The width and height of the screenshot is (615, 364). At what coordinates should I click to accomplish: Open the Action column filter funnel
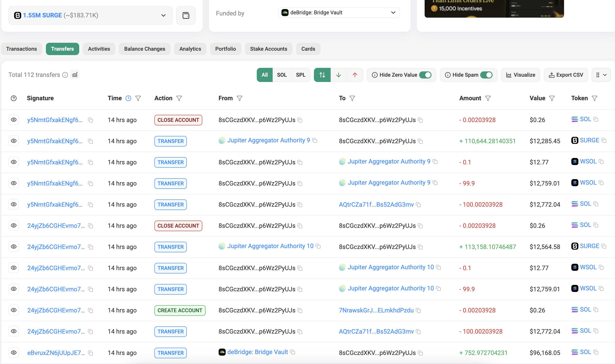coord(179,98)
